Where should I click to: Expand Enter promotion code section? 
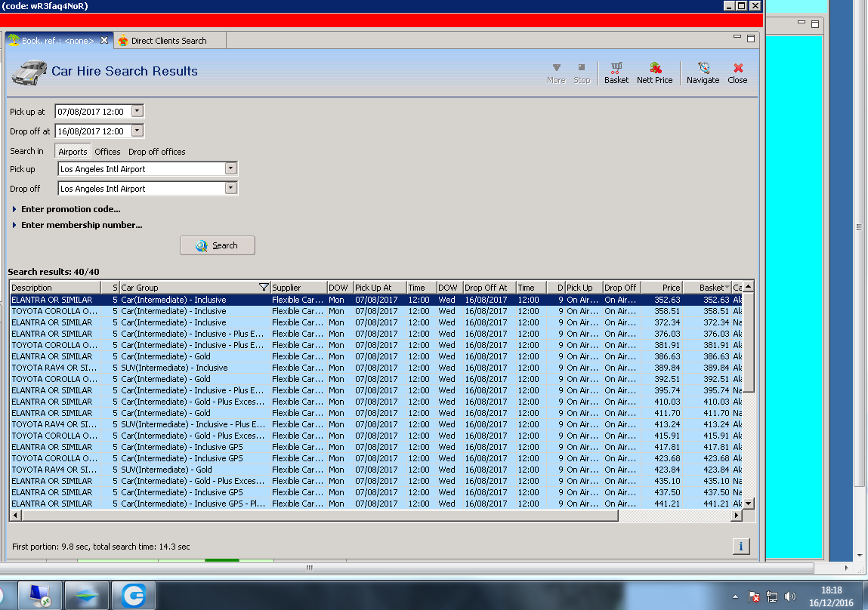tap(70, 209)
